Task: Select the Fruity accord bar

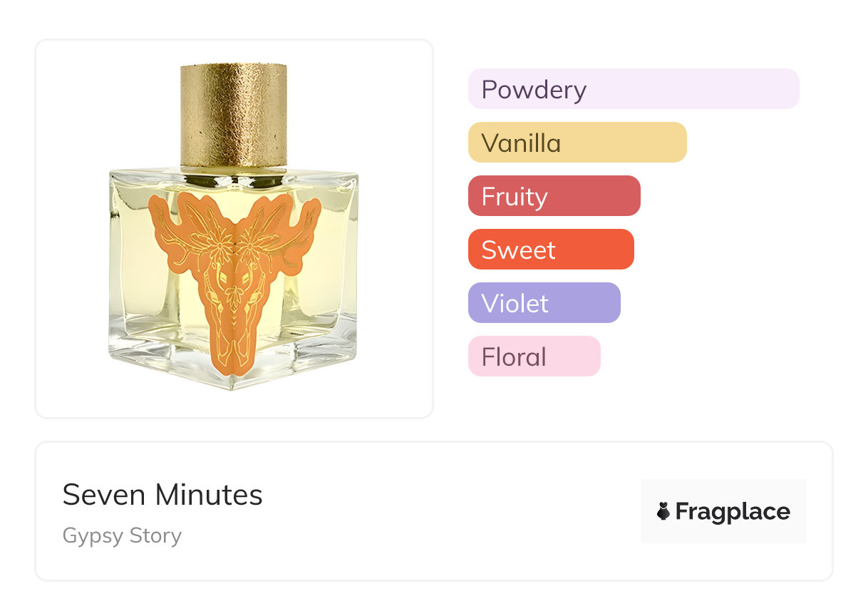Action: [x=554, y=196]
